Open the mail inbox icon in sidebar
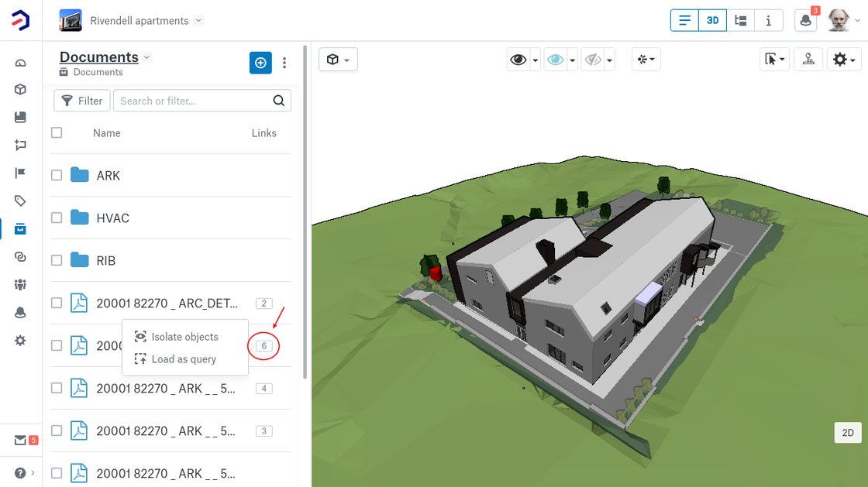868x487 pixels. (20, 441)
